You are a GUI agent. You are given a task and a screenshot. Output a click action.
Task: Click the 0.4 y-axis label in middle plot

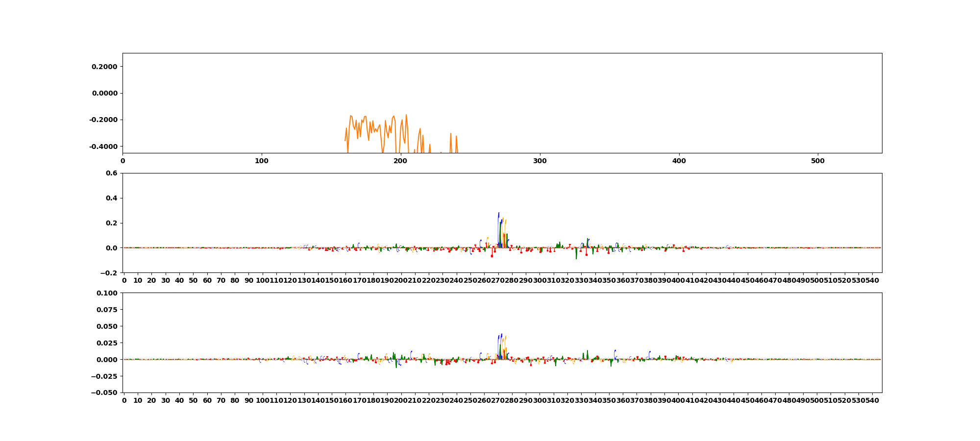111,198
